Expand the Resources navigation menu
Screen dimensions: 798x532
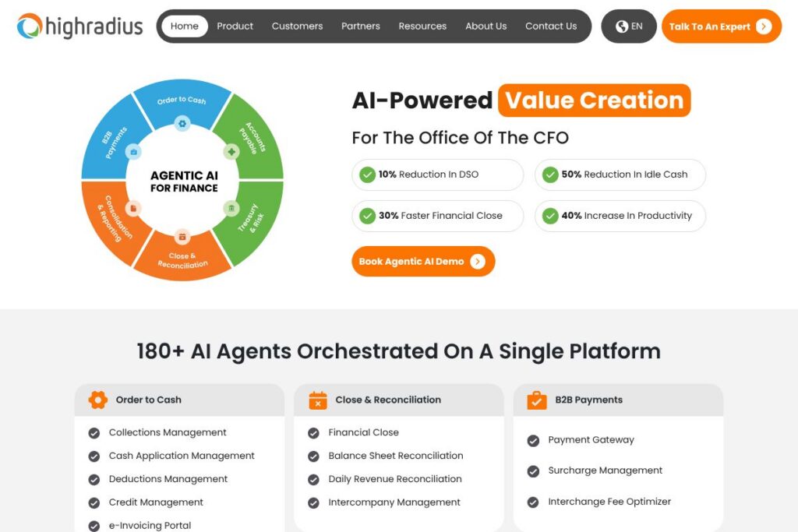(x=422, y=26)
